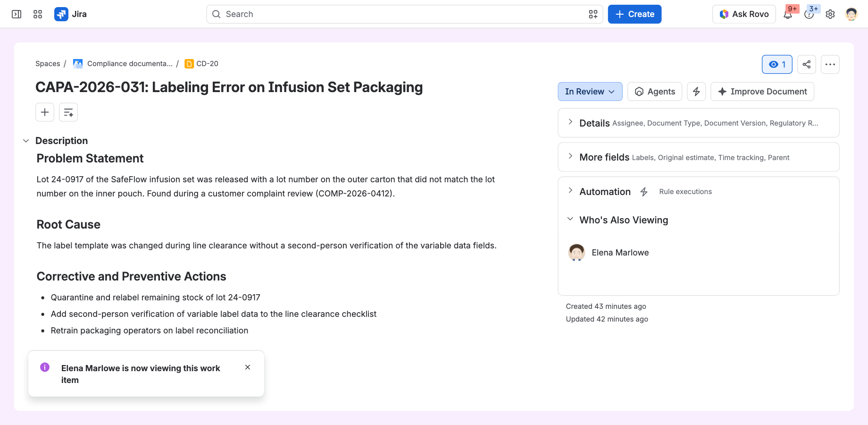Click 'Quarantine and relabel remaining stock' bullet

click(x=155, y=297)
